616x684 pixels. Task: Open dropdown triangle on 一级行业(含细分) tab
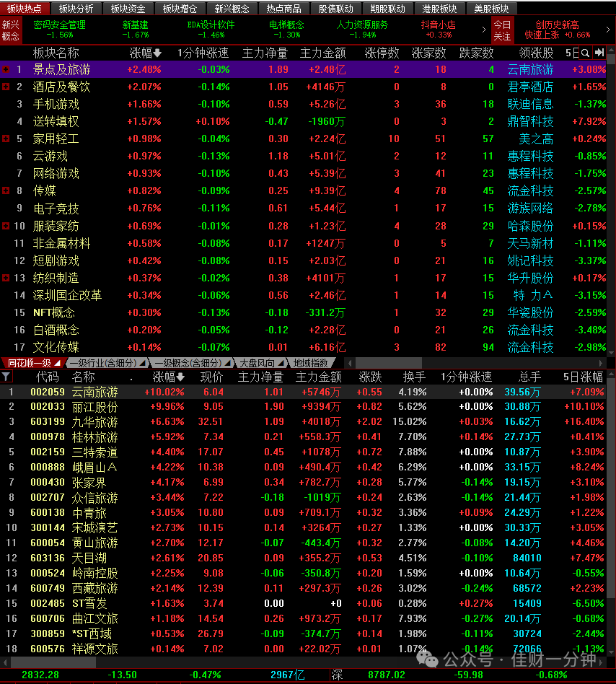[x=142, y=363]
